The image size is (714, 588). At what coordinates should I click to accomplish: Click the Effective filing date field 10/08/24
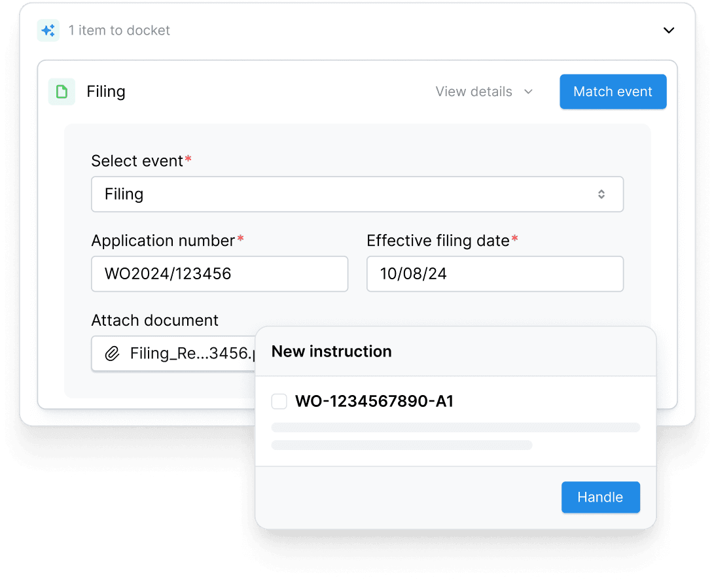(x=494, y=273)
